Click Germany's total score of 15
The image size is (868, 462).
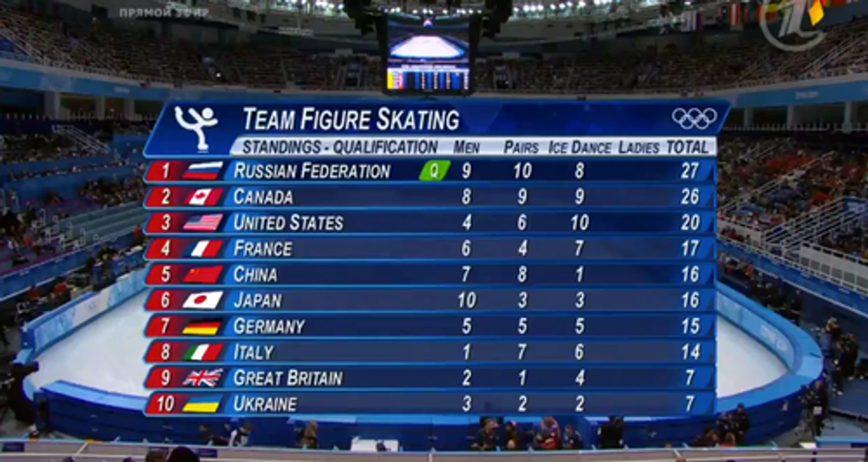(x=690, y=326)
